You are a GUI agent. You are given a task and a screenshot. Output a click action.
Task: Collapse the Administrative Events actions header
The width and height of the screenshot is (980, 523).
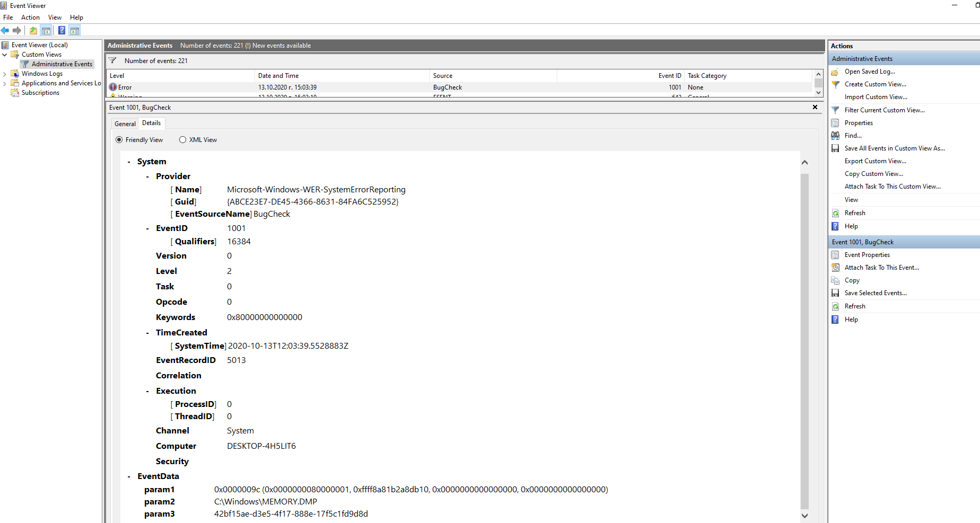tap(904, 59)
